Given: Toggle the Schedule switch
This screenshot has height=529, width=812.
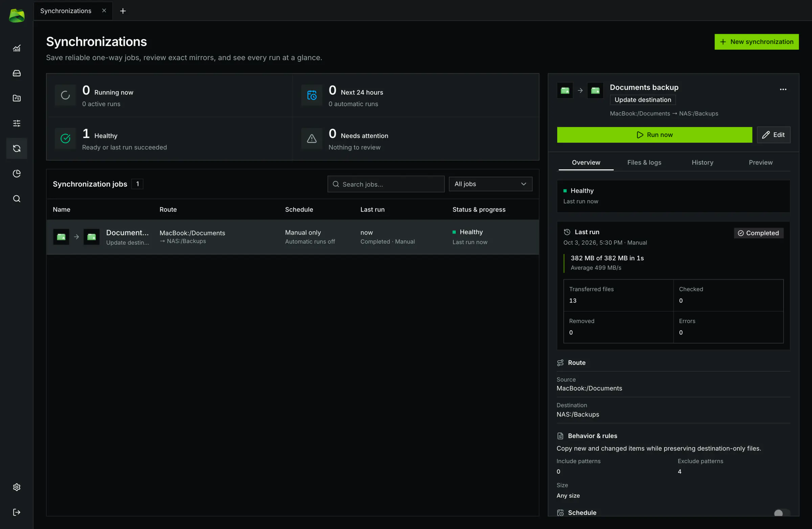Looking at the screenshot, I should (782, 513).
